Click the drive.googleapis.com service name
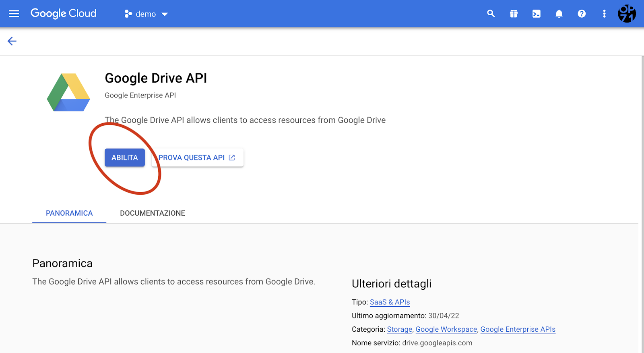This screenshot has width=644, height=353. [x=437, y=343]
